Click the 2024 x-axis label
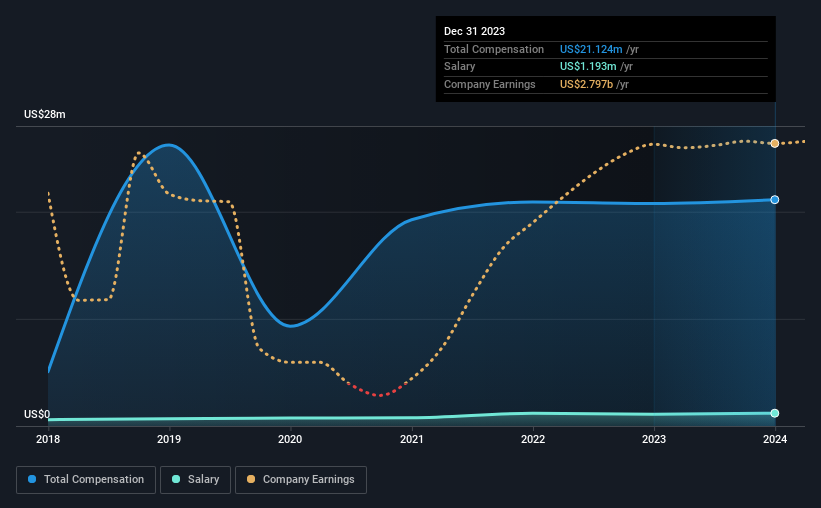Viewport: 821px width, 508px height. (775, 439)
